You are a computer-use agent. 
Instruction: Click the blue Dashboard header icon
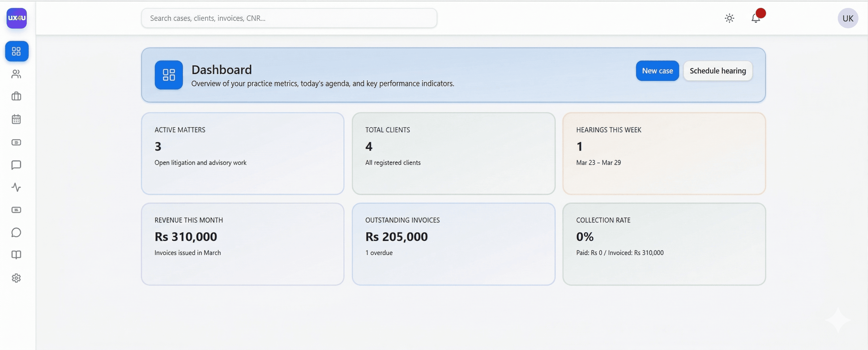pyautogui.click(x=169, y=75)
